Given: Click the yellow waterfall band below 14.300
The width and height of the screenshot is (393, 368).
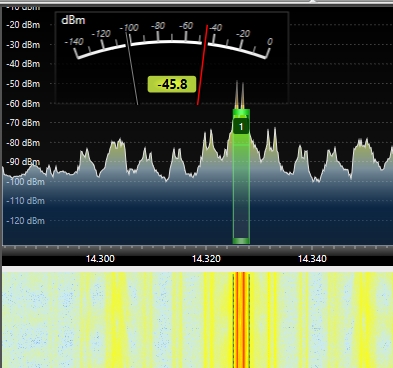Looking at the screenshot, I should pyautogui.click(x=117, y=319).
